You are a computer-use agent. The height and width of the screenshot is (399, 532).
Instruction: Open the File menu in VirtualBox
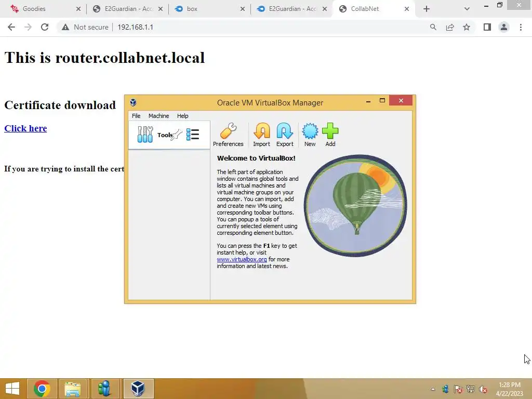[136, 116]
